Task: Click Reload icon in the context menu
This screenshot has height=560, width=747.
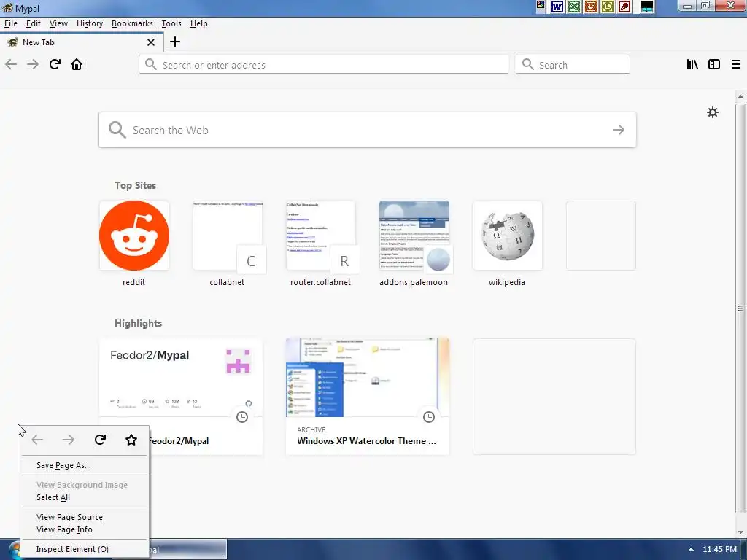Action: click(100, 440)
